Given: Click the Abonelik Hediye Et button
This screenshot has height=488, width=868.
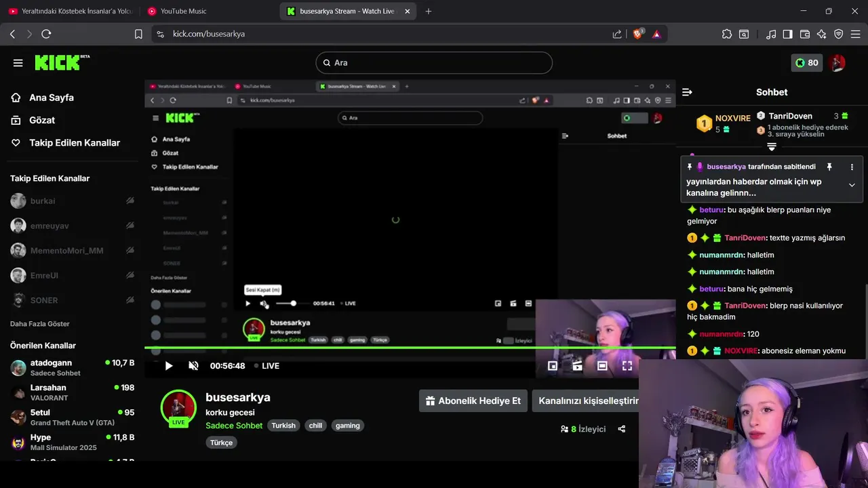Looking at the screenshot, I should tap(473, 401).
